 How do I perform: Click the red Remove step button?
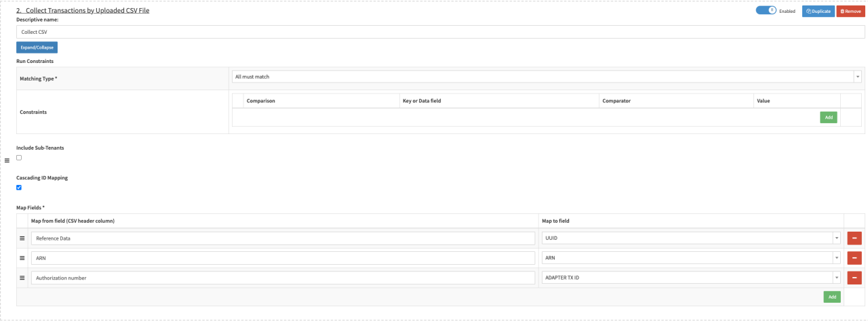pos(850,11)
